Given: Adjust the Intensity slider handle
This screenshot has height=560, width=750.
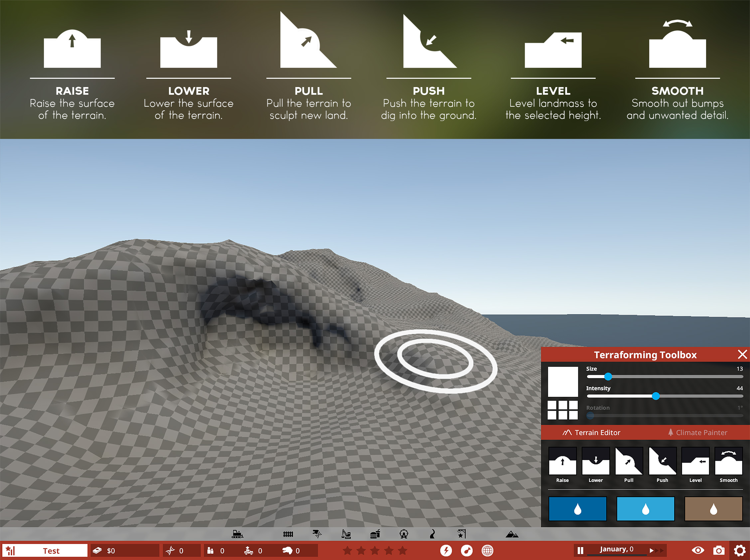Looking at the screenshot, I should pos(656,396).
